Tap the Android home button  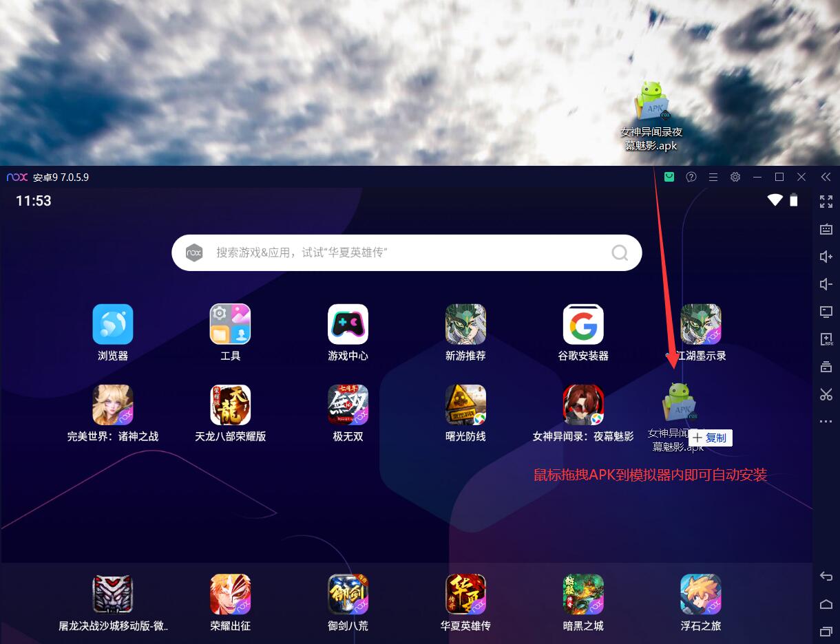point(826,603)
